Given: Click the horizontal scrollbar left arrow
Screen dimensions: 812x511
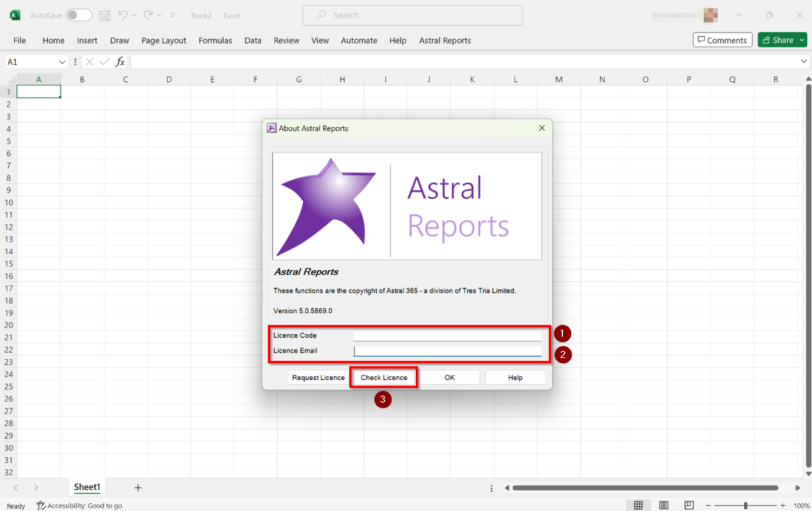Looking at the screenshot, I should click(x=506, y=488).
